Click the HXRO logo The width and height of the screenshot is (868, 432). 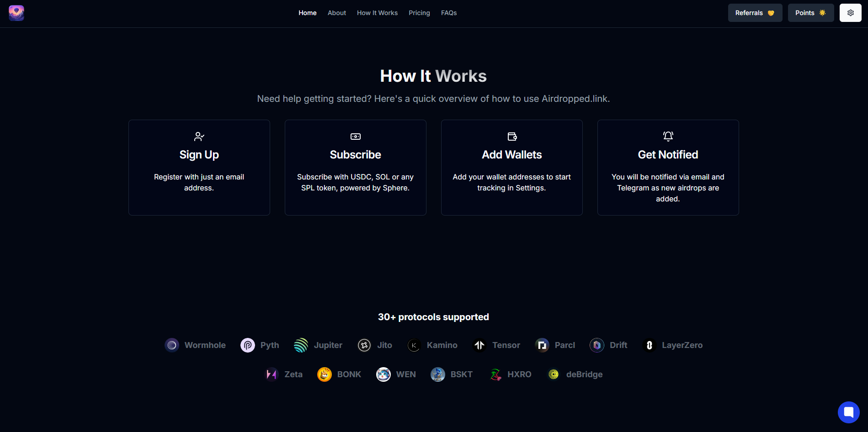495,374
